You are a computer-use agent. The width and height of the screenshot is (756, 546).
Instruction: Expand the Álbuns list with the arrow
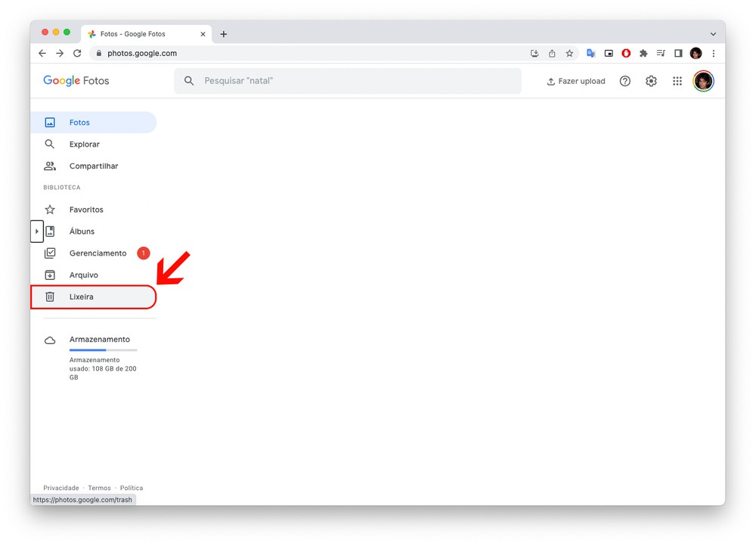coord(36,231)
